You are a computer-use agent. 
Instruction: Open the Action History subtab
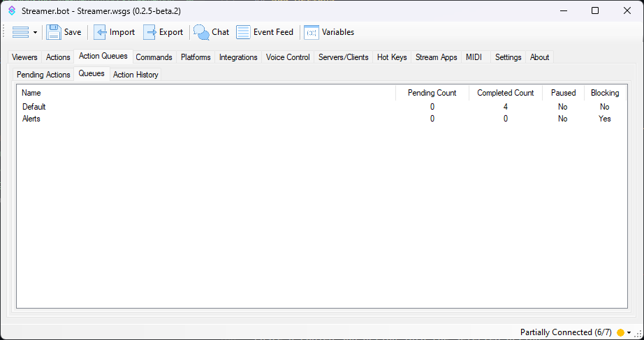point(136,75)
